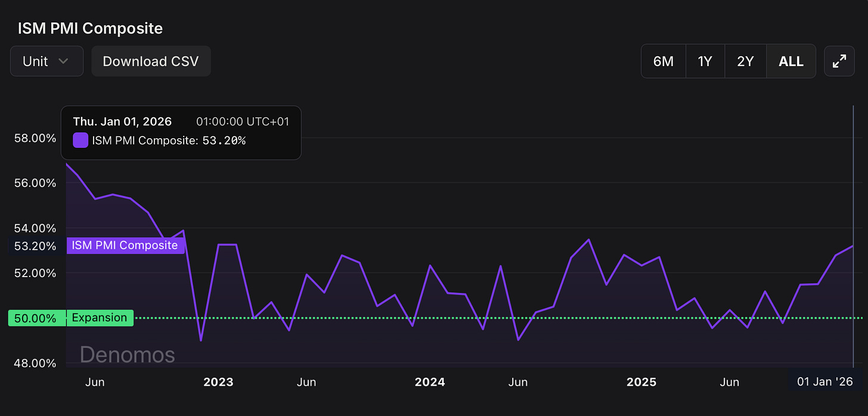868x416 pixels.
Task: Click the green 50.00% axis badge
Action: (36, 318)
